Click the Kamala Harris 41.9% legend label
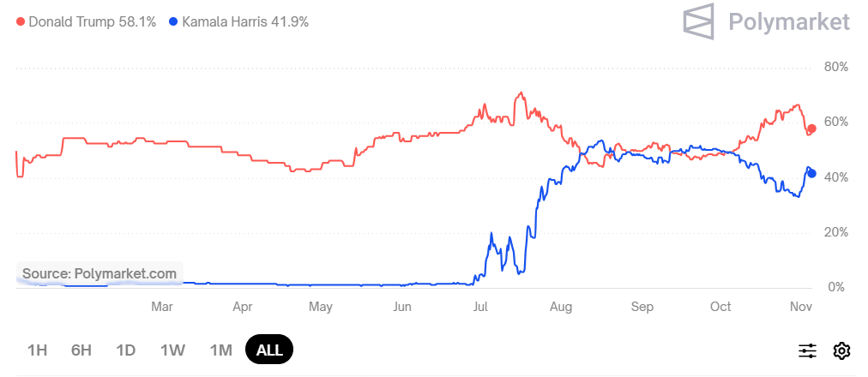The image size is (868, 377). (x=245, y=21)
